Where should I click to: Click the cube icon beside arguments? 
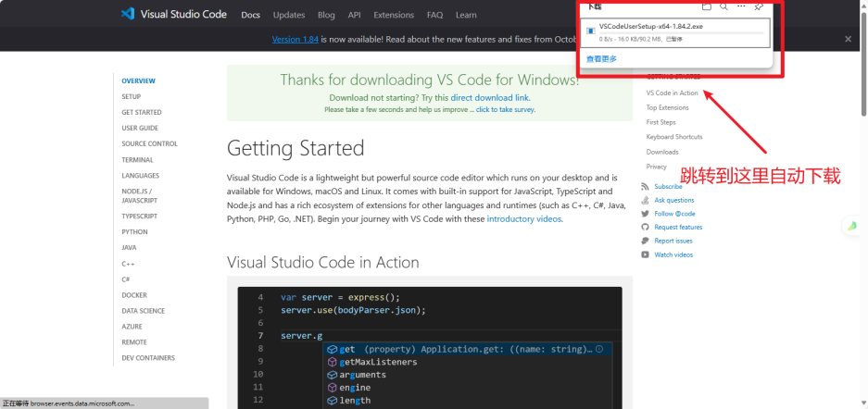click(333, 375)
